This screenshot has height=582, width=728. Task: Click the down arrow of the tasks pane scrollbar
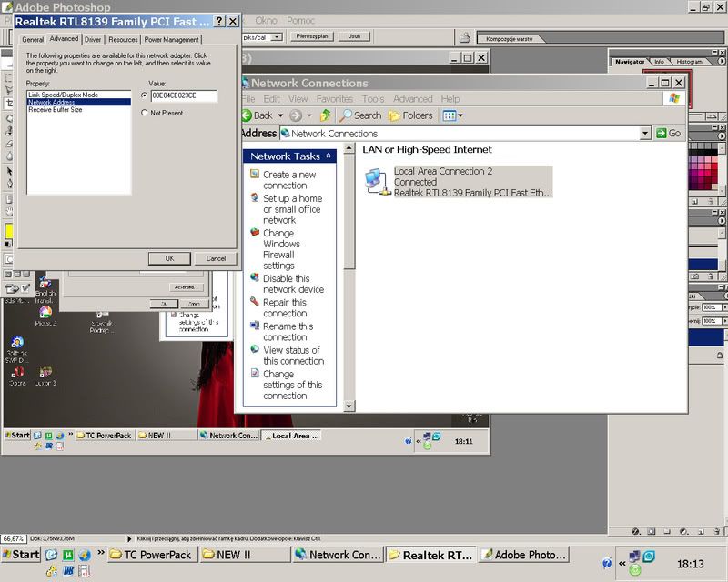coord(349,406)
